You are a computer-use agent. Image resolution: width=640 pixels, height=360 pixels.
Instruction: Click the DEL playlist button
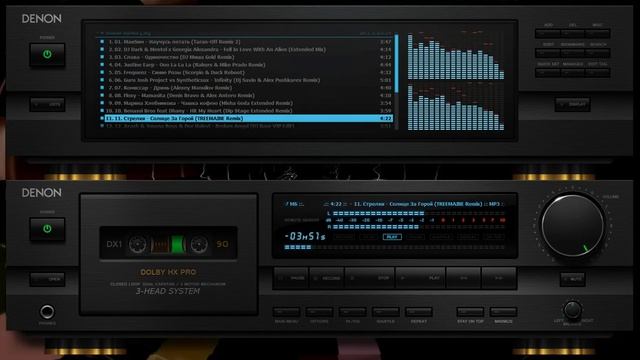(573, 33)
